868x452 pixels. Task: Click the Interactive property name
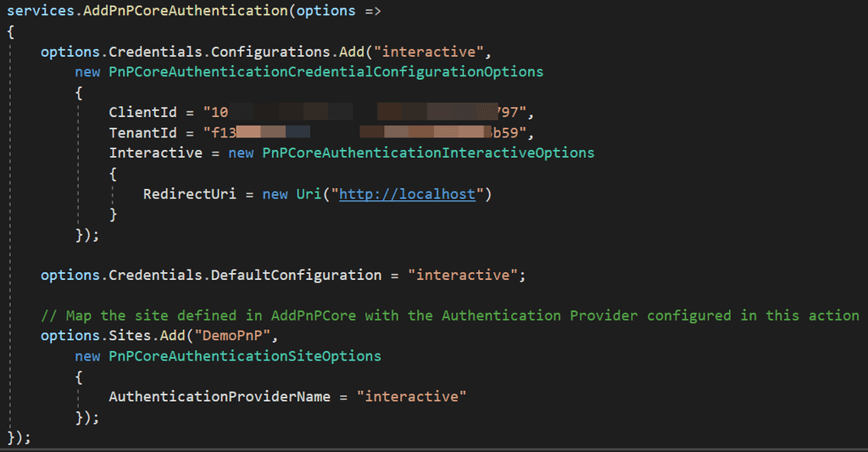tap(156, 153)
